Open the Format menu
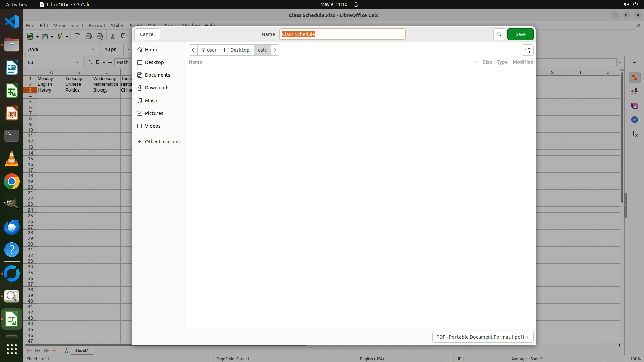 pyautogui.click(x=97, y=25)
